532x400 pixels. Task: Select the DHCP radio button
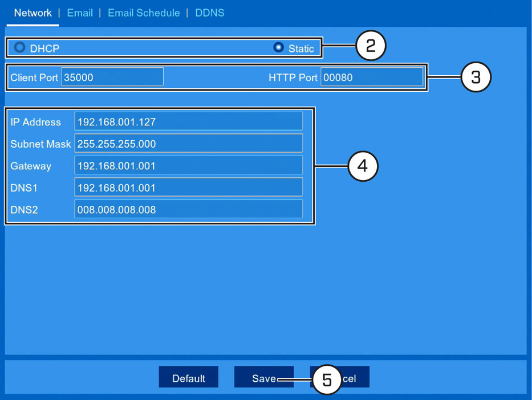coord(19,47)
